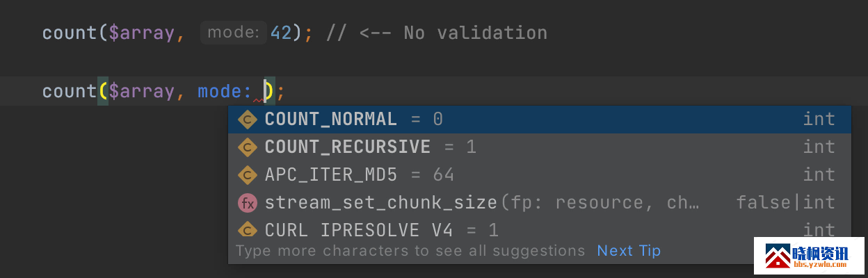
Task: Click the COUNT_NORMAL constant icon
Action: (248, 120)
